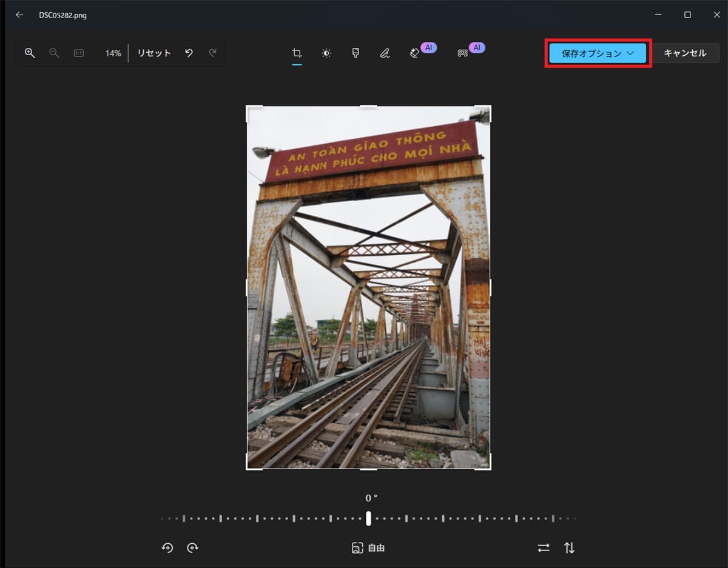Redo the reverted edit
Viewport: 728px width, 568px height.
point(212,53)
